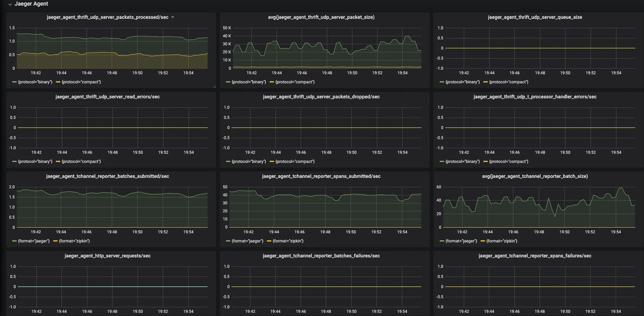Open jaeger_agent_tchannel_reporter_batches_failures/sec panel title menu
The height and width of the screenshot is (316, 644).
click(321, 256)
